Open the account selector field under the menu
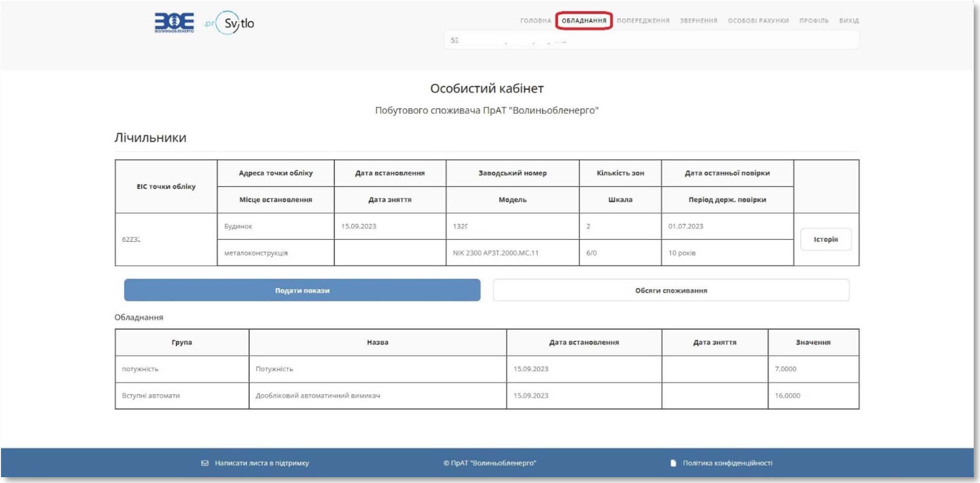 651,40
